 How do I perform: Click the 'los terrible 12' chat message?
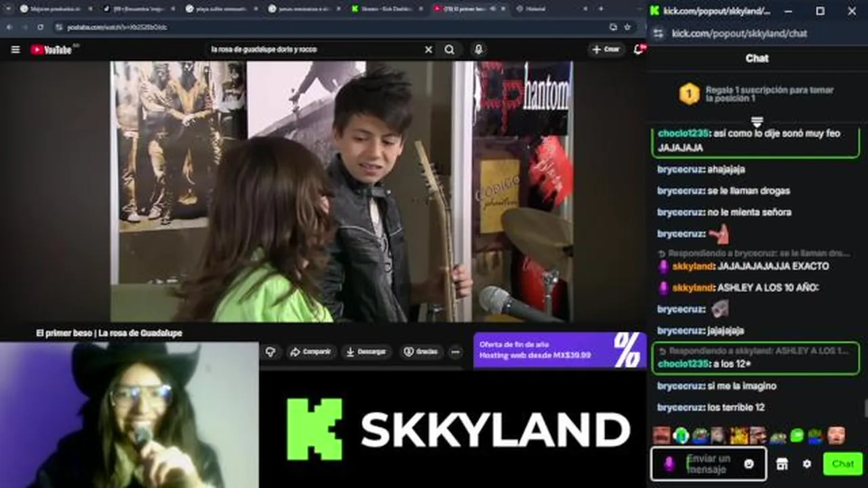pos(711,407)
